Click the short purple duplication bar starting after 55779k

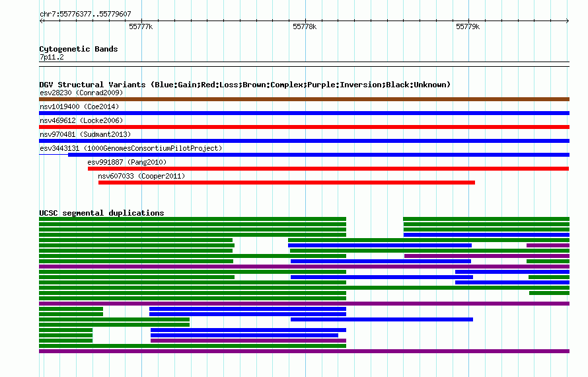coord(548,245)
